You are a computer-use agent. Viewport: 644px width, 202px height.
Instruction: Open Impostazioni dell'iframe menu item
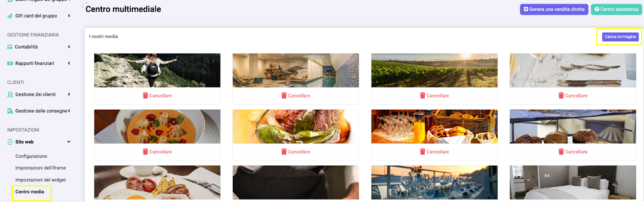click(41, 168)
